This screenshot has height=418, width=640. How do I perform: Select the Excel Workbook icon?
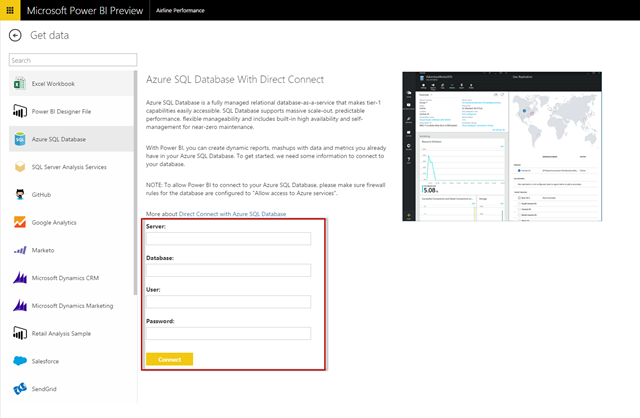point(19,84)
